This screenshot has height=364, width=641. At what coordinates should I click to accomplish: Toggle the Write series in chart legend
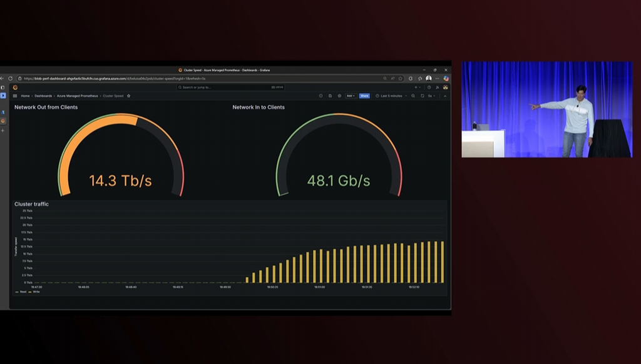[x=34, y=291]
